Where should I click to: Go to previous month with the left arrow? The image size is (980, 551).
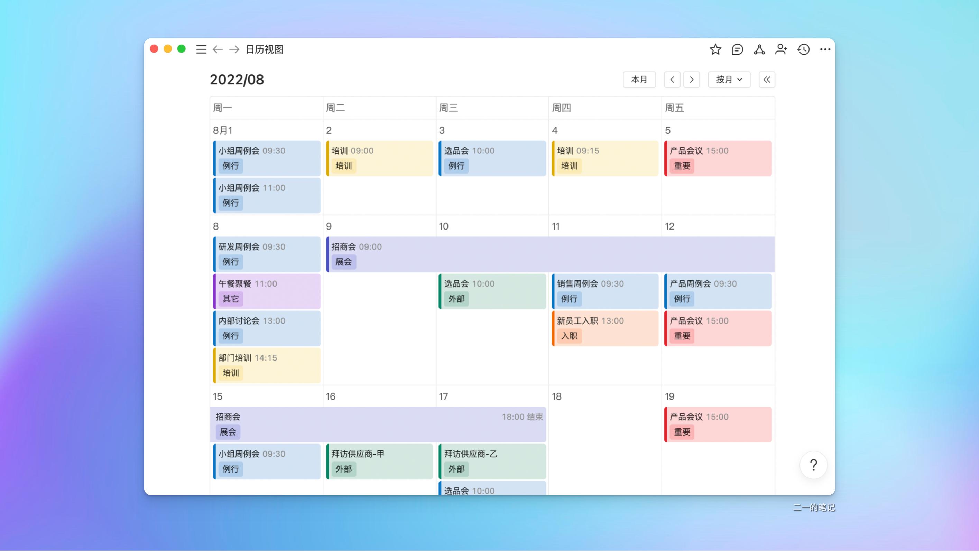click(x=672, y=80)
